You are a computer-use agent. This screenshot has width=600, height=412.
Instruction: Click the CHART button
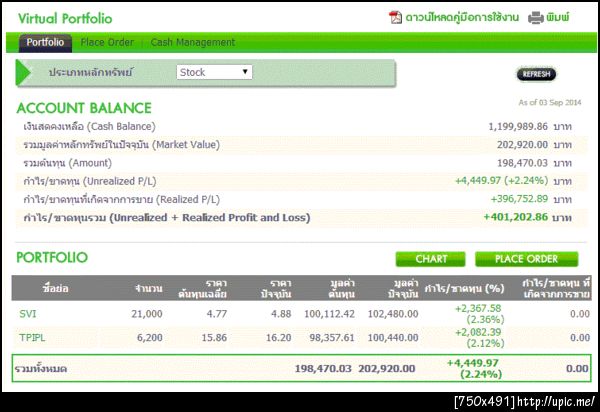[x=430, y=259]
